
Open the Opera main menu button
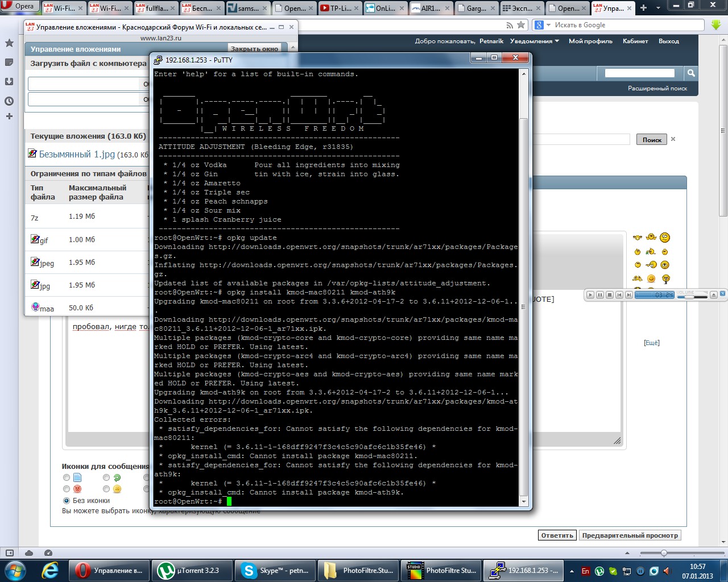(19, 6)
